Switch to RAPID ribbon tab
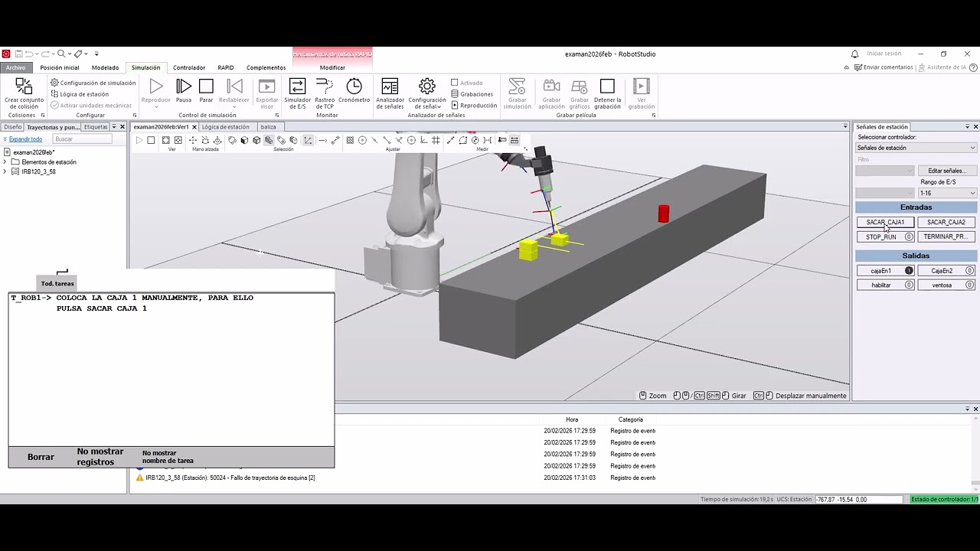This screenshot has width=980, height=551. 226,67
